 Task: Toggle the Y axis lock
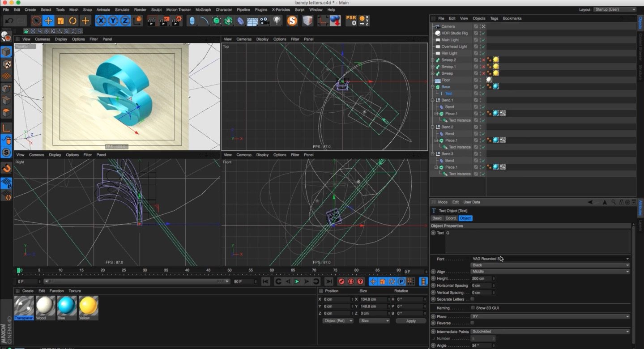pos(113,21)
